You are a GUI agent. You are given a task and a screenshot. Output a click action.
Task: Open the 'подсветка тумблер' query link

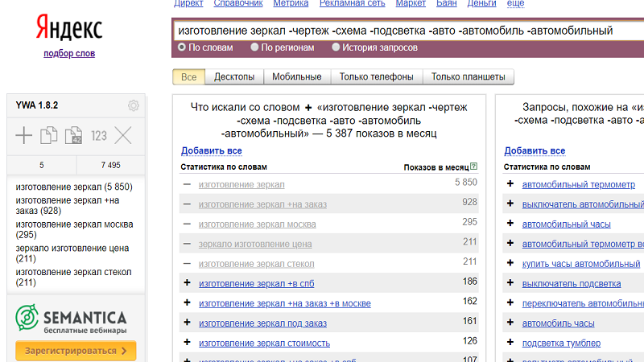tap(561, 343)
